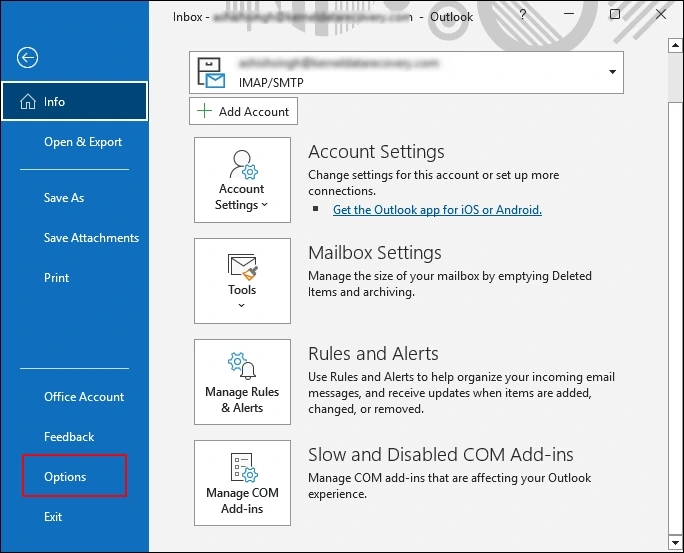Open the Account Settings icon button

click(242, 180)
